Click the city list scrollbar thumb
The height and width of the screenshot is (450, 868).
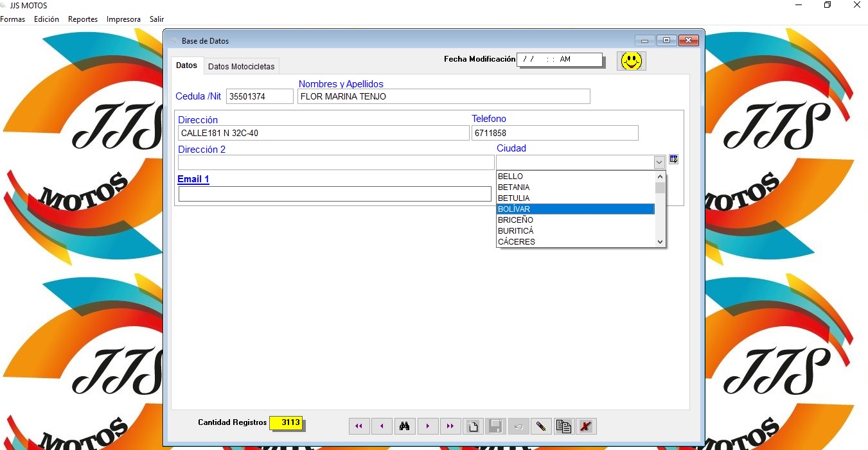click(x=660, y=187)
